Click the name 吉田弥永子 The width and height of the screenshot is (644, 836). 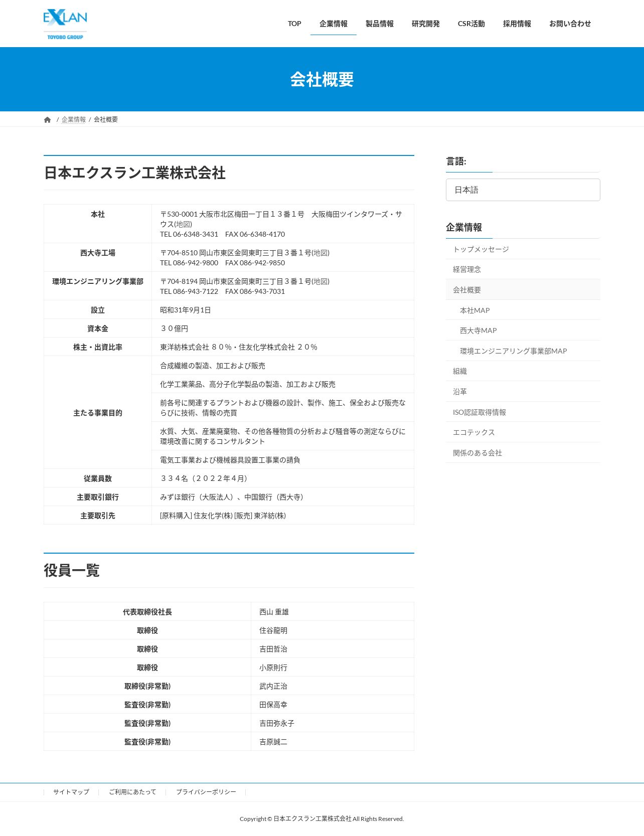(x=277, y=723)
